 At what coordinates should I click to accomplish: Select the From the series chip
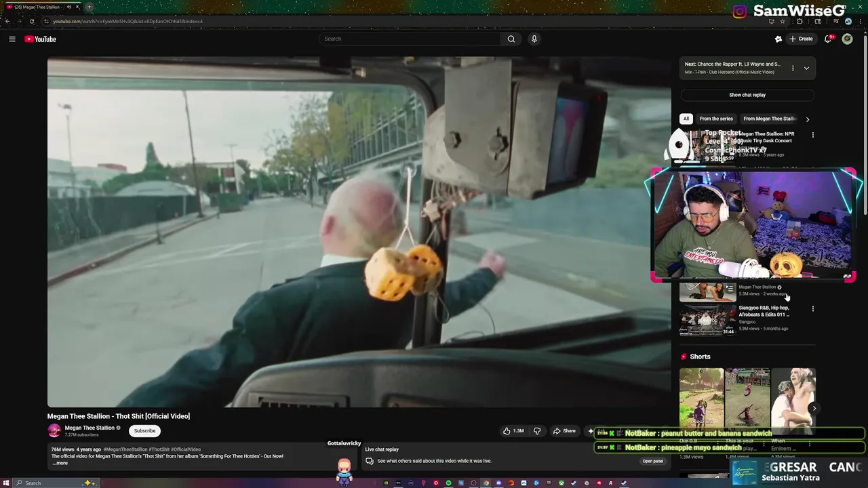[x=716, y=119]
